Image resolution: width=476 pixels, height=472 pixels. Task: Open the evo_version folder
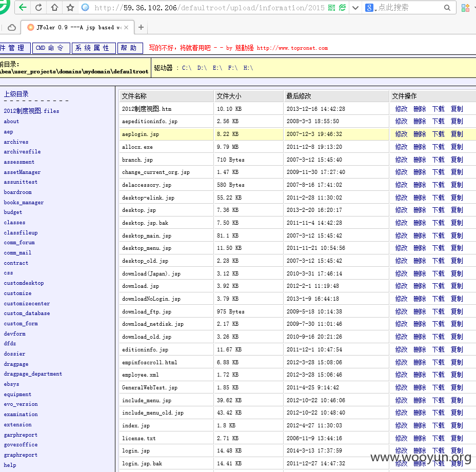(x=21, y=404)
